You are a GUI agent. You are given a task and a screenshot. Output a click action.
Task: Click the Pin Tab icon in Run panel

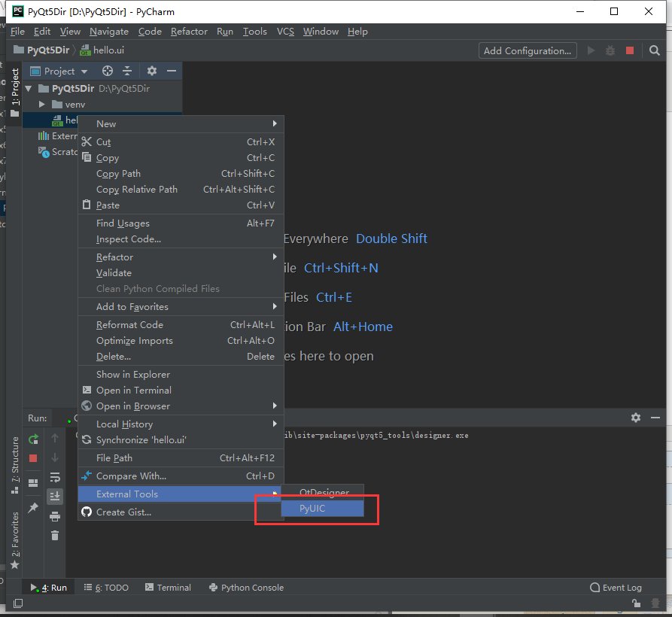click(33, 508)
